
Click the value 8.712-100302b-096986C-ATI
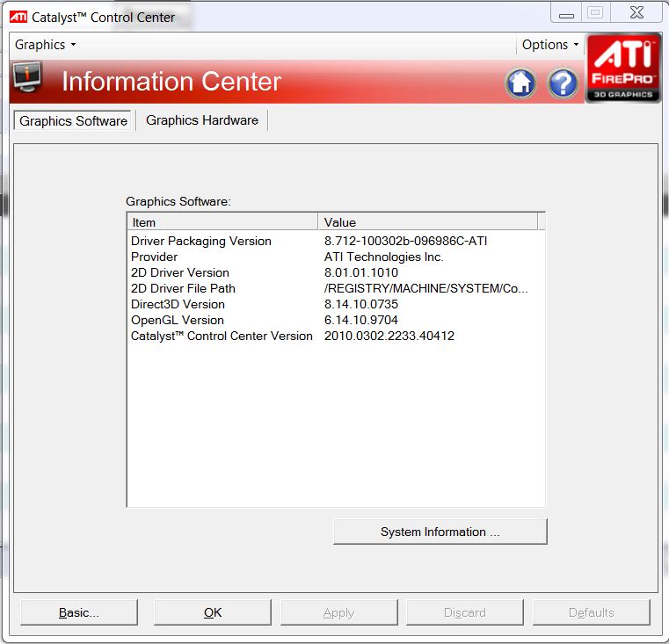405,241
